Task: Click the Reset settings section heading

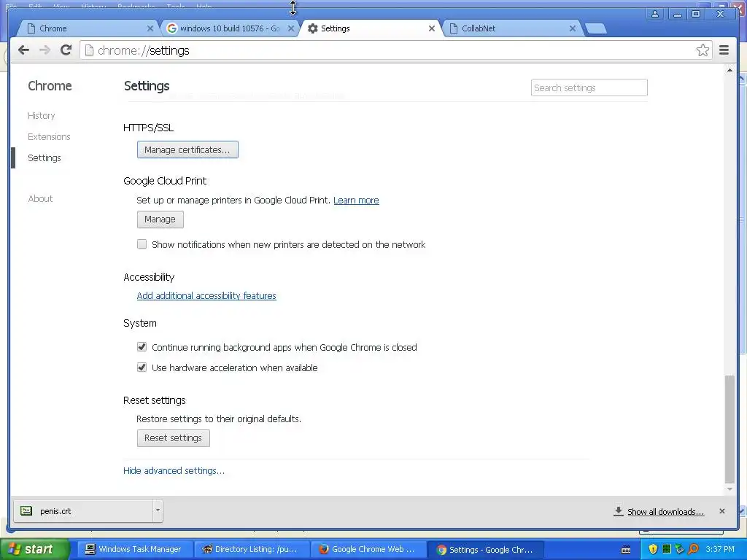Action: [155, 400]
